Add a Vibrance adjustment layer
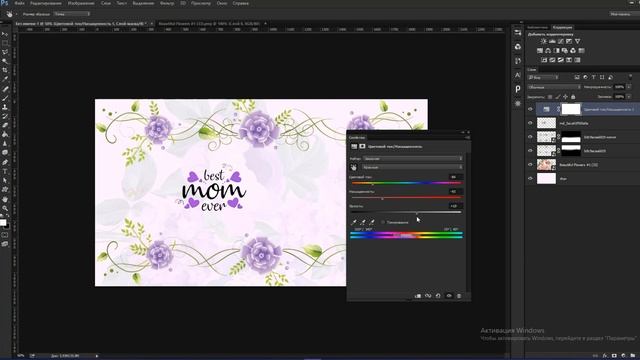 click(x=578, y=41)
